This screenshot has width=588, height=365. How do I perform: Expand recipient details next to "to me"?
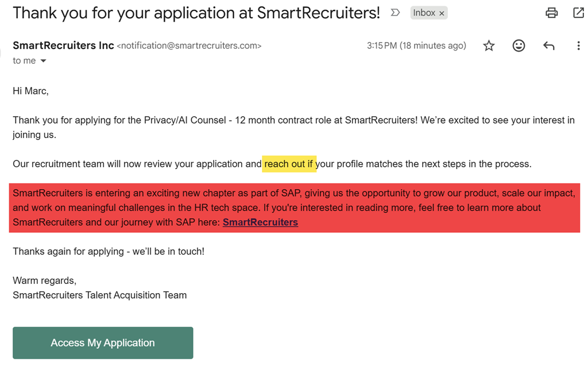tap(43, 61)
